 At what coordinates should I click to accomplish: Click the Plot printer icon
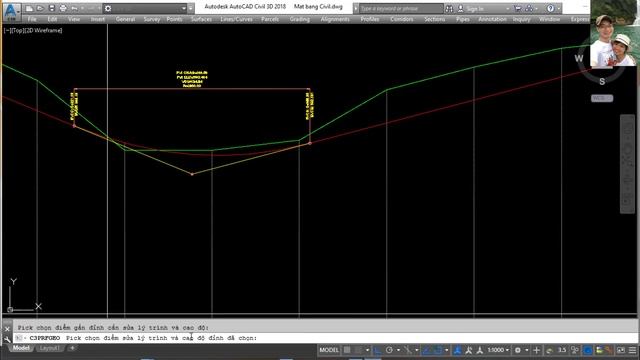click(63, 8)
